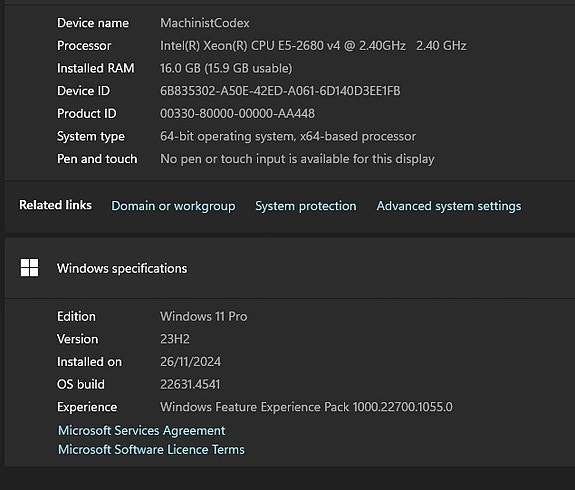The image size is (575, 490).
Task: Select the No pen or touch input text
Action: [297, 159]
